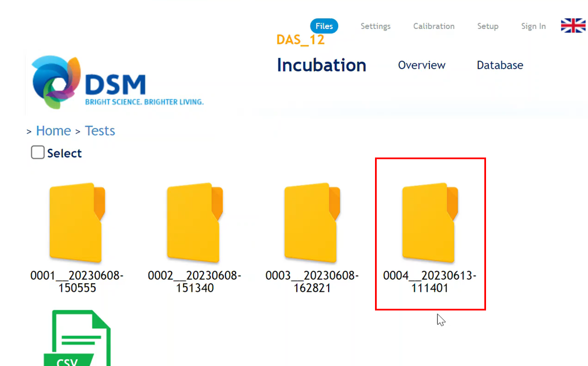The image size is (588, 366).
Task: Navigate to Home in the breadcrumb
Action: click(53, 131)
